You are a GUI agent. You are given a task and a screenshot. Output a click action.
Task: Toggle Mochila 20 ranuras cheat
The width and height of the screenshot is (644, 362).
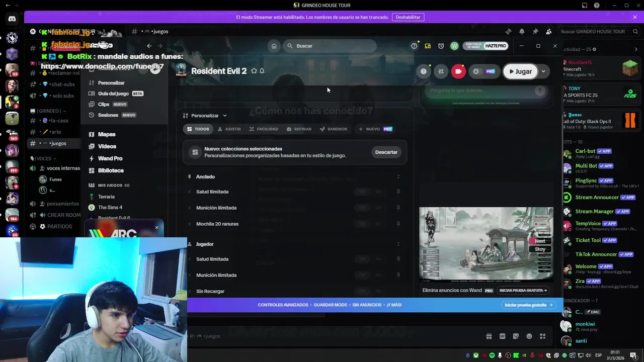[370, 224]
